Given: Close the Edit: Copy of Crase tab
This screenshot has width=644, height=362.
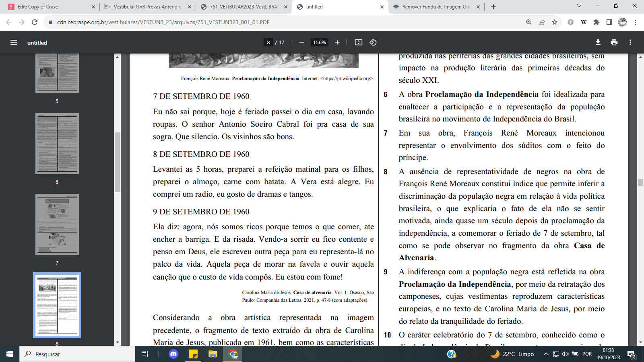Looking at the screenshot, I should pyautogui.click(x=93, y=7).
